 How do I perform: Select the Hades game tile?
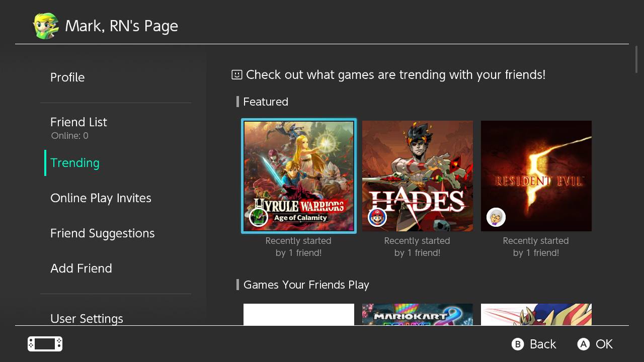point(418,176)
